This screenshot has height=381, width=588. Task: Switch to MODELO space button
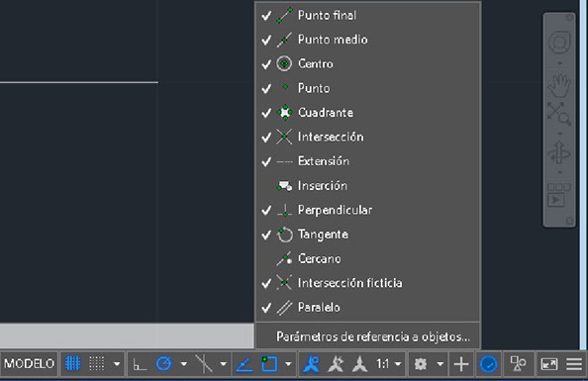coord(29,364)
